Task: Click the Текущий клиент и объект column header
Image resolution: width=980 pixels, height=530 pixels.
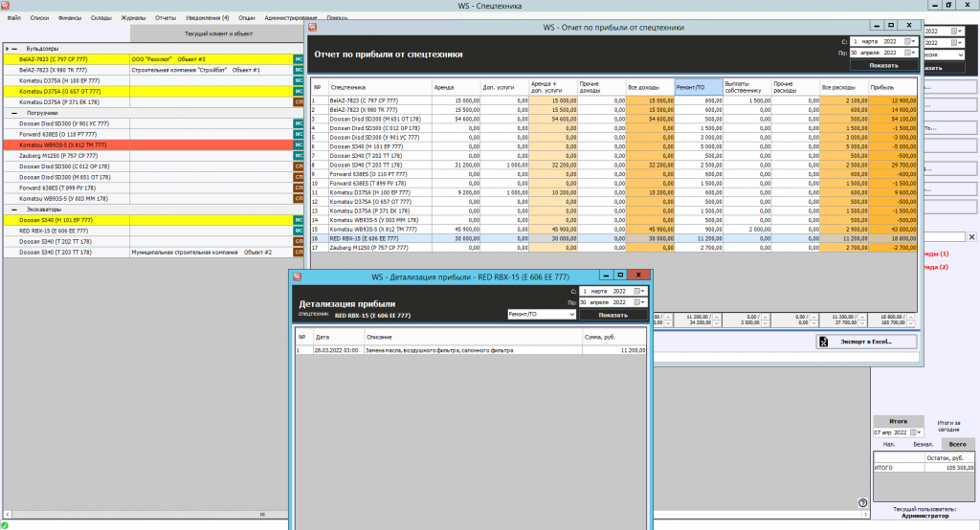Action: click(x=218, y=33)
